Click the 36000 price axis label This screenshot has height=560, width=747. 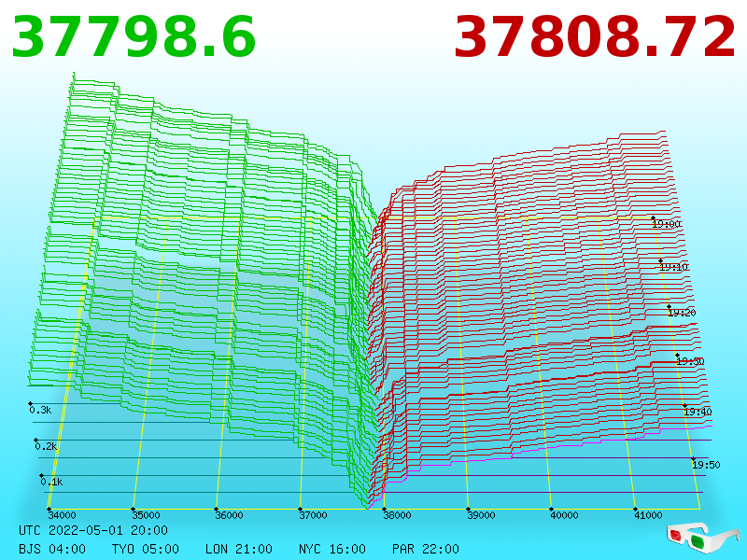(x=229, y=515)
